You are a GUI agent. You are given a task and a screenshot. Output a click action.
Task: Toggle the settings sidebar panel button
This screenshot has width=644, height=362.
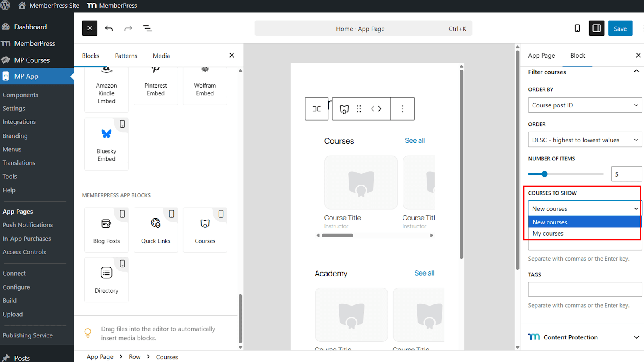(x=597, y=28)
